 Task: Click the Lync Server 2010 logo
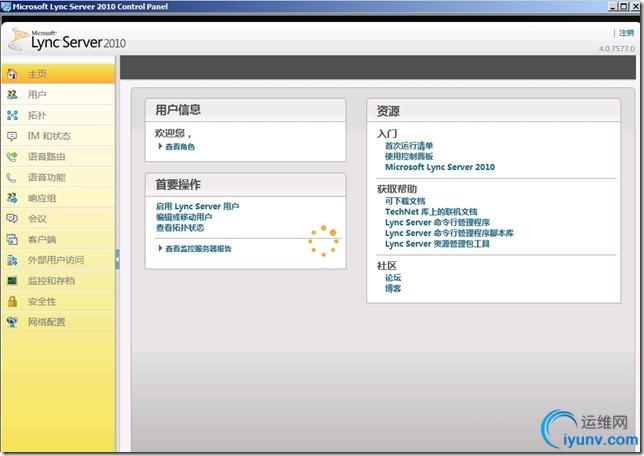(x=67, y=40)
